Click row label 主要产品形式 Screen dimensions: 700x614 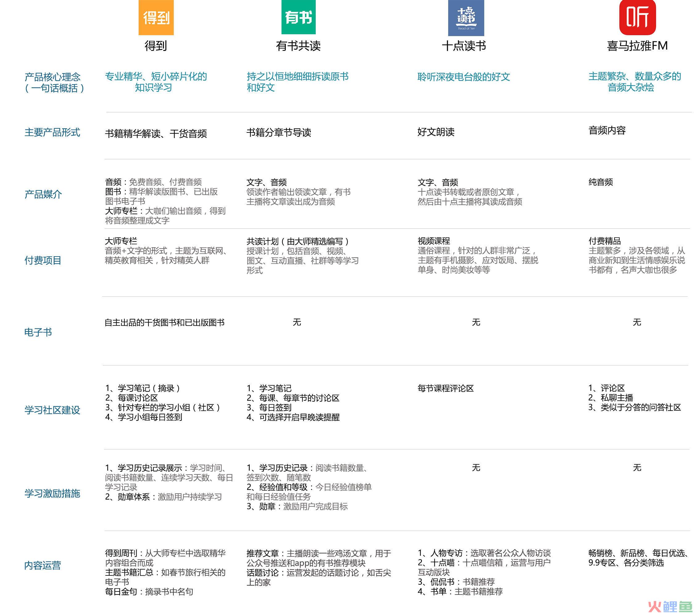click(x=52, y=132)
